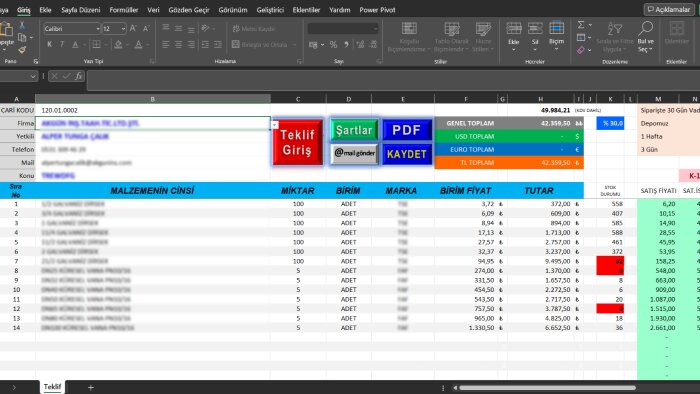This screenshot has height=394, width=700.
Task: Switch to the Formüller tab
Action: point(124,9)
